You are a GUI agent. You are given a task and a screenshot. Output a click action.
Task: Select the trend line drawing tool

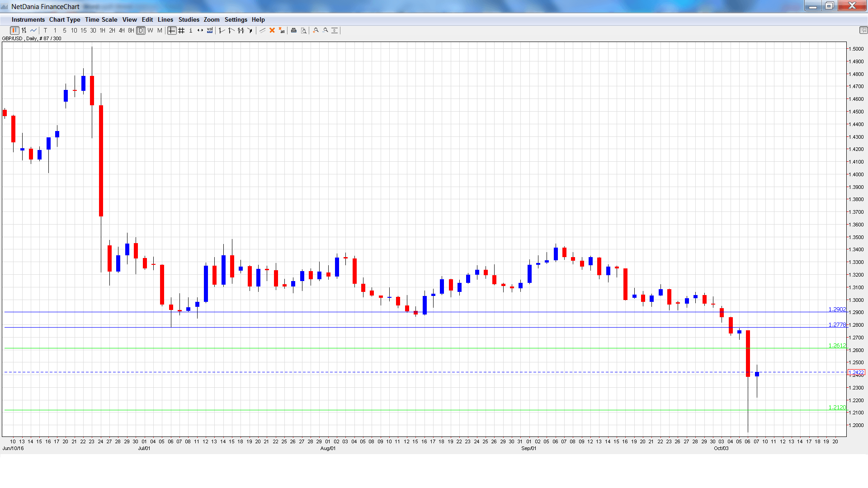click(x=262, y=30)
